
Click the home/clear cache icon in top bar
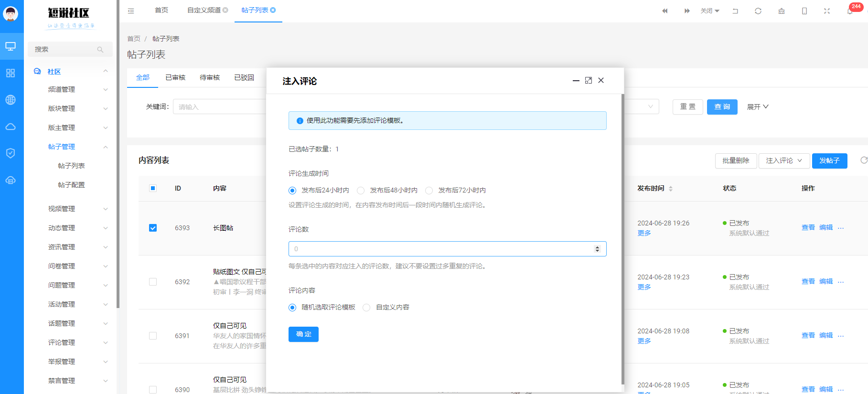click(x=782, y=11)
